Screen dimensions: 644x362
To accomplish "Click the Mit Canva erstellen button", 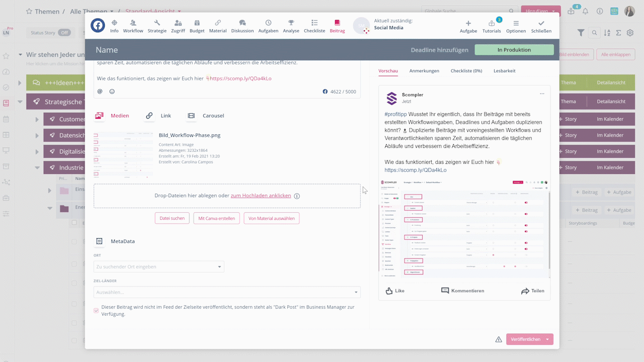I will point(216,218).
